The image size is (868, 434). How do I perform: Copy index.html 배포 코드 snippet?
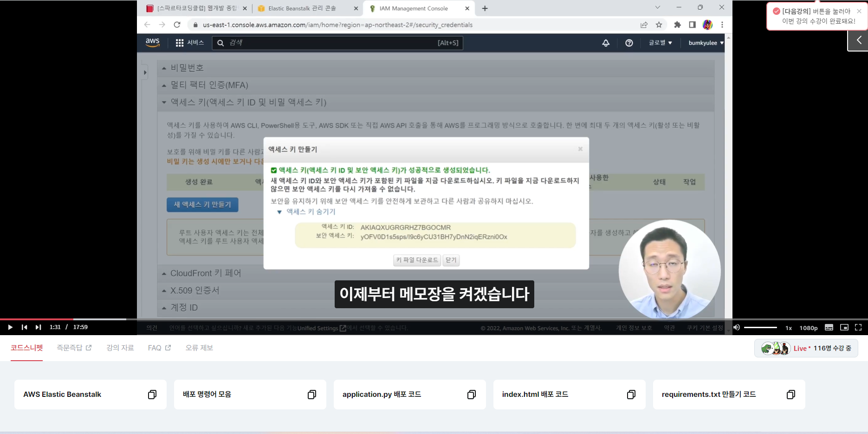[x=631, y=395]
